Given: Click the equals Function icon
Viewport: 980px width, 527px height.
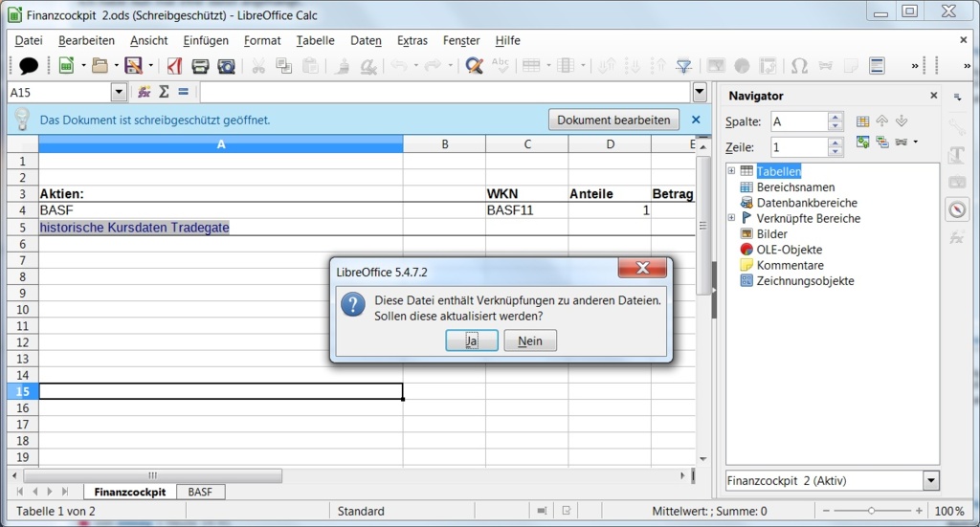Looking at the screenshot, I should pos(183,92).
